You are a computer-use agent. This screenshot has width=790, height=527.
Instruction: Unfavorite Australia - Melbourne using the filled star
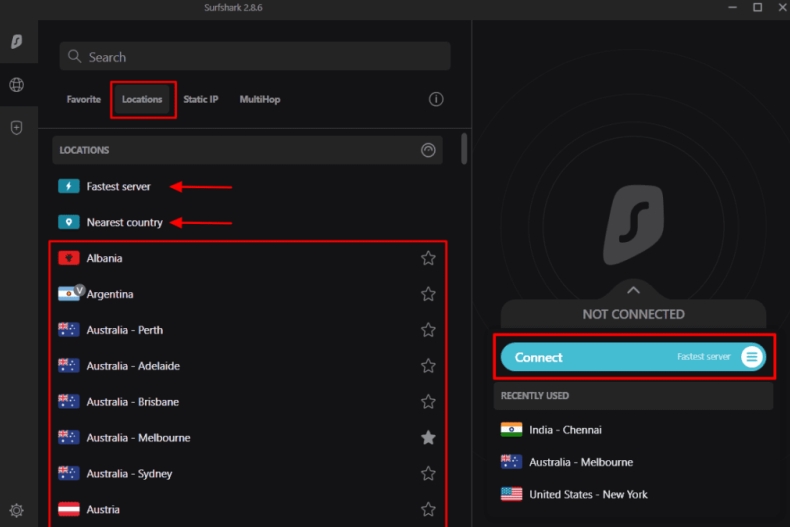(x=428, y=438)
